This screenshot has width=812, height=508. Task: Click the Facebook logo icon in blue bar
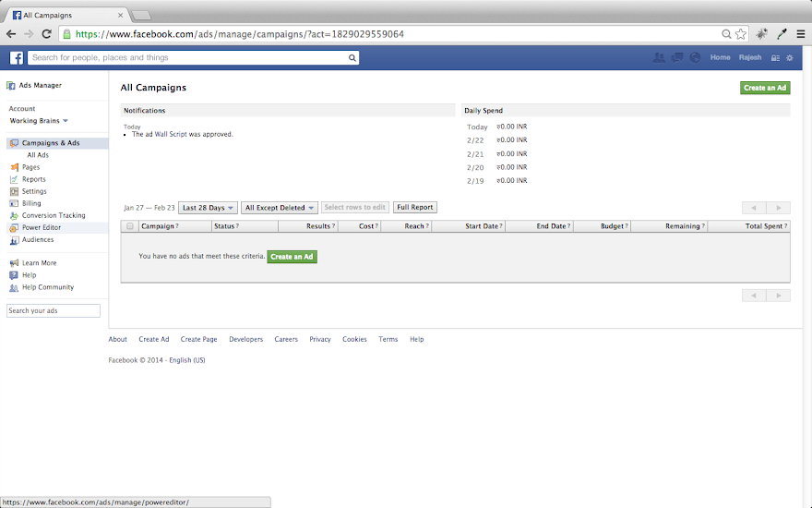(x=17, y=57)
